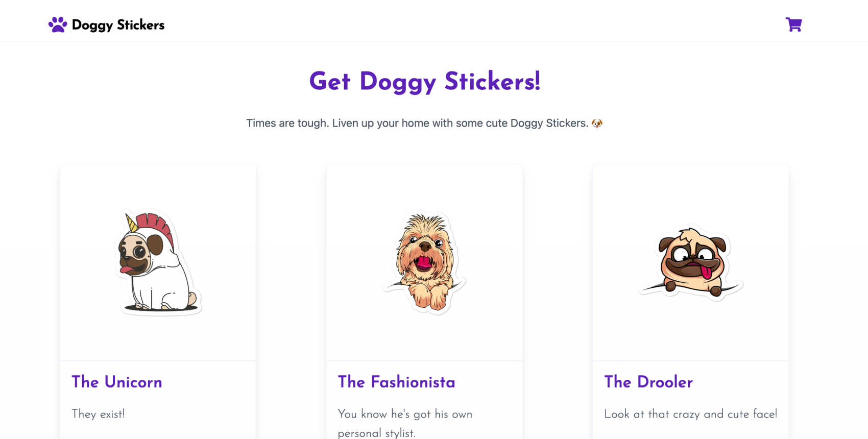This screenshot has width=868, height=439.
Task: Click the dog face emoji after the tagline
Action: click(597, 123)
